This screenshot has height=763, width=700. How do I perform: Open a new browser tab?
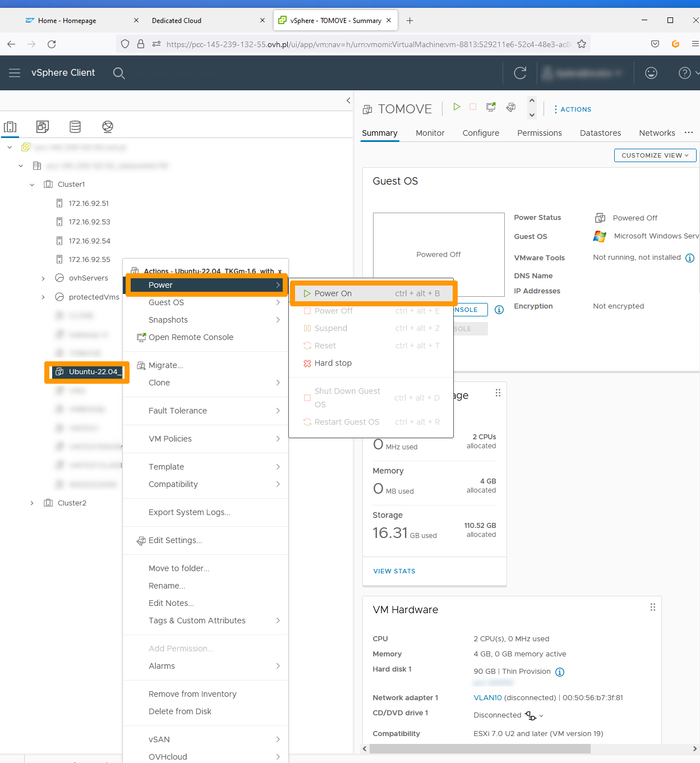pos(410,21)
